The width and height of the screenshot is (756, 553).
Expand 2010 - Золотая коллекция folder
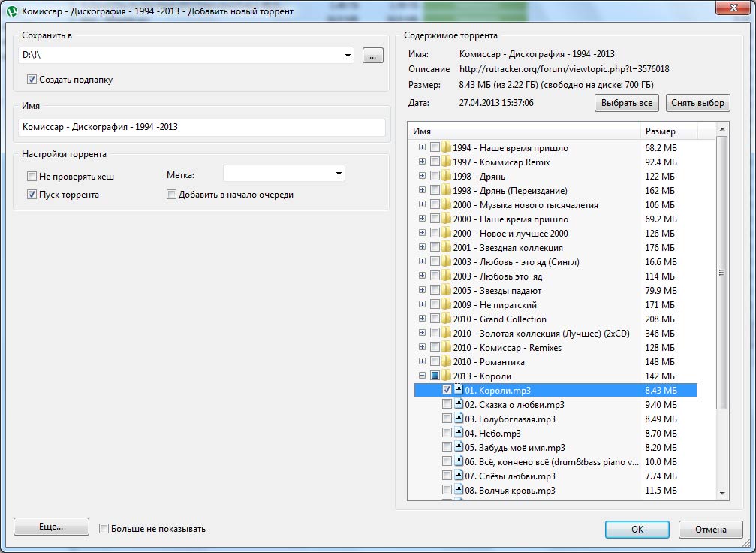423,333
